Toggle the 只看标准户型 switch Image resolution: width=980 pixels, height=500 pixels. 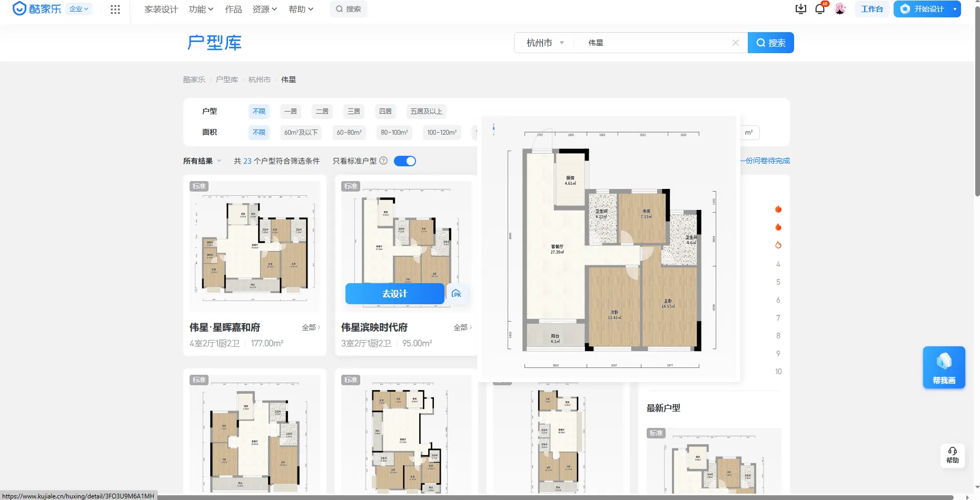[x=405, y=161]
